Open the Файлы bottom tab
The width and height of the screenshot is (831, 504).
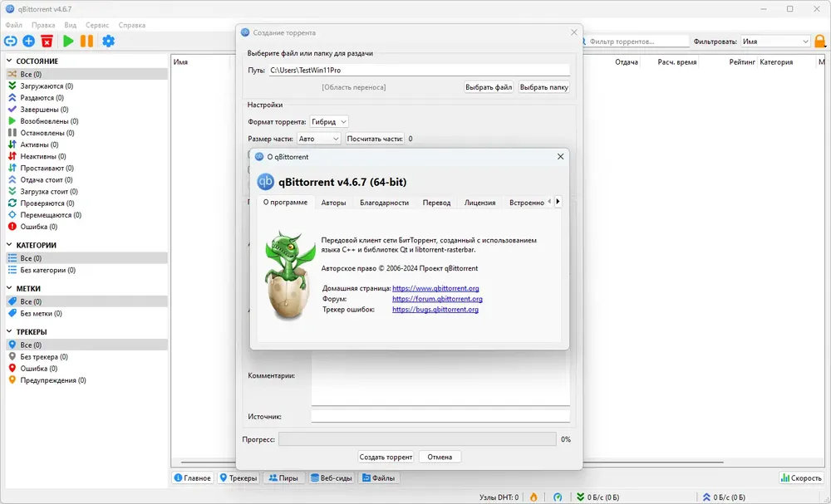point(378,478)
